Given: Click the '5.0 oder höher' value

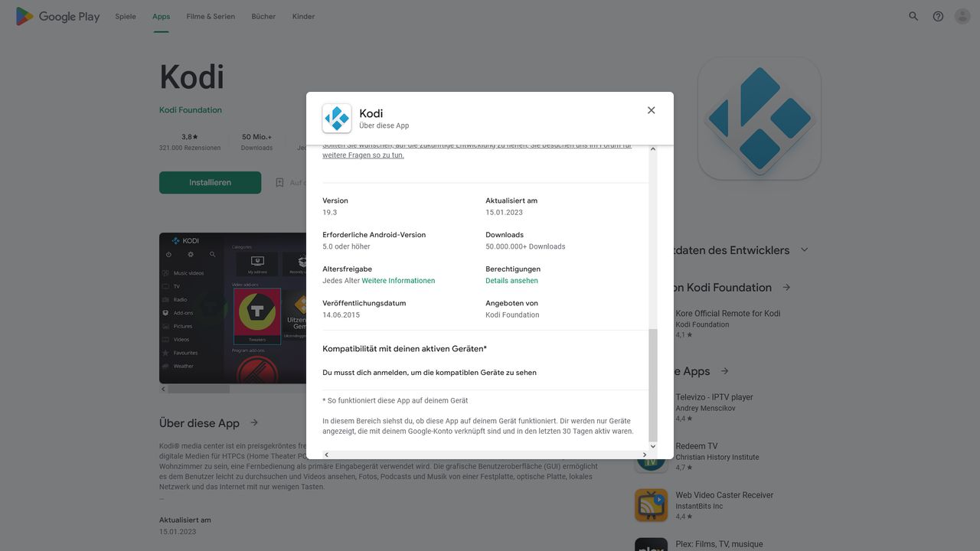Looking at the screenshot, I should click(346, 246).
